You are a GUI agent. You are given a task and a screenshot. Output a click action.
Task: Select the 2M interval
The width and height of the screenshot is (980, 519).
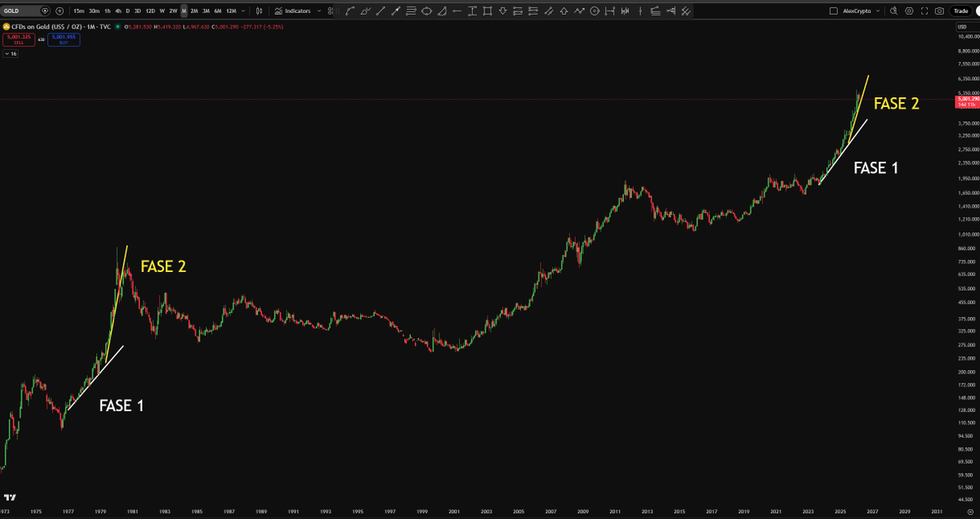click(x=194, y=11)
